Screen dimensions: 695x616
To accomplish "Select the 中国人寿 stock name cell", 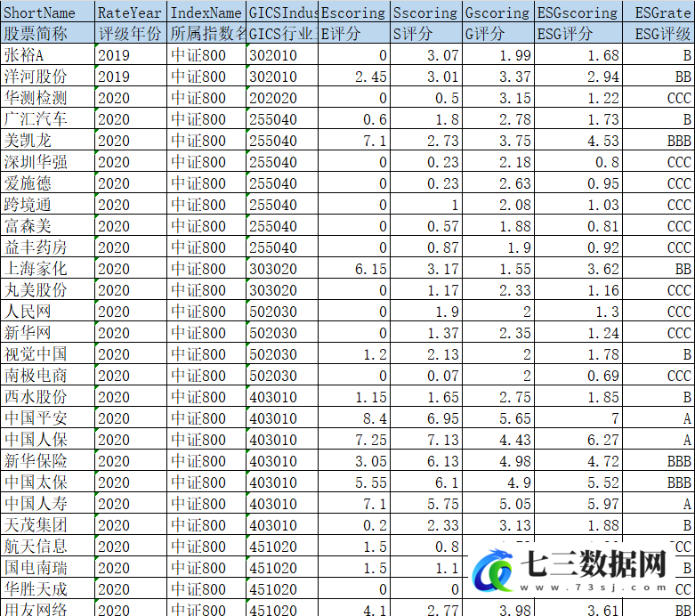I will click(47, 503).
